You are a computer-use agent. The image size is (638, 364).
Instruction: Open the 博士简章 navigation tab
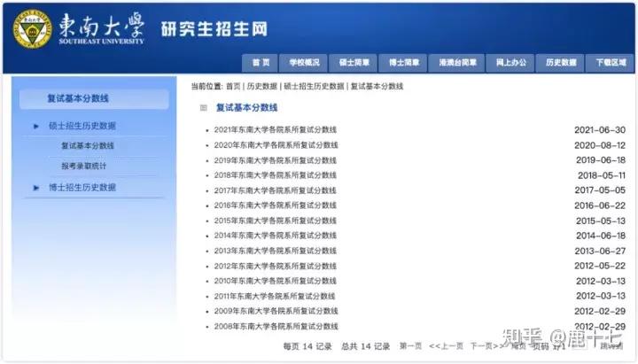point(403,63)
